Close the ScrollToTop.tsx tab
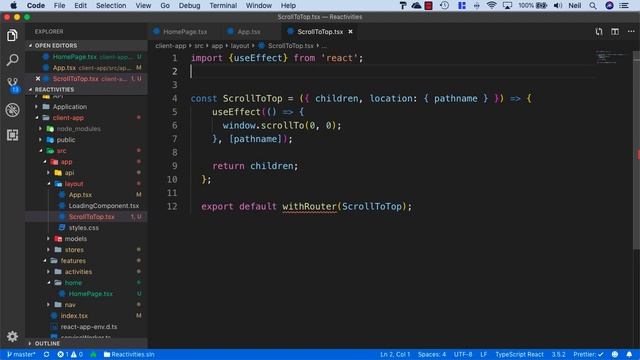 pos(350,31)
